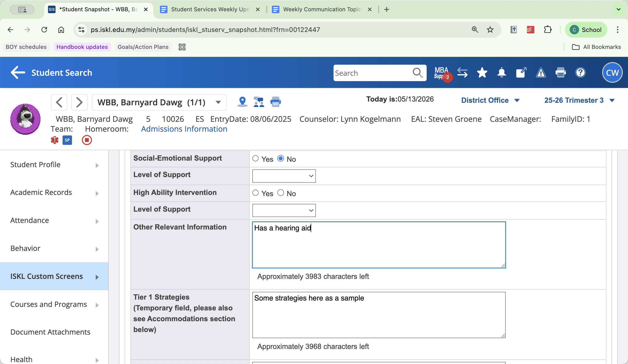628x364 pixels.
Task: Switch to Weekly Communication Topic tab
Action: point(322,9)
